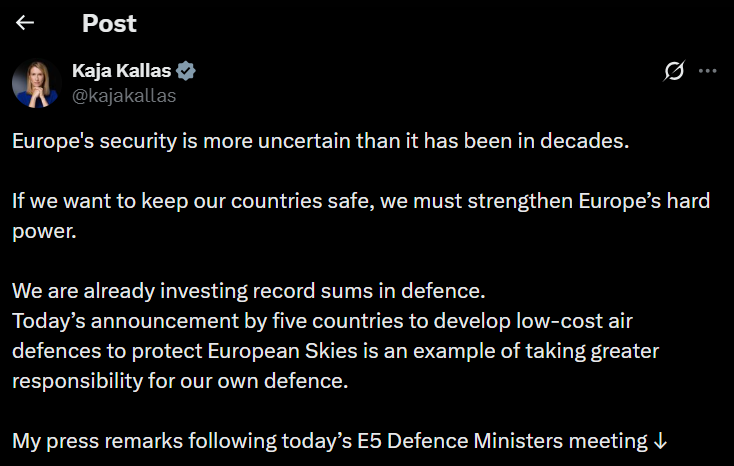Go back using the left arrow

(x=25, y=22)
